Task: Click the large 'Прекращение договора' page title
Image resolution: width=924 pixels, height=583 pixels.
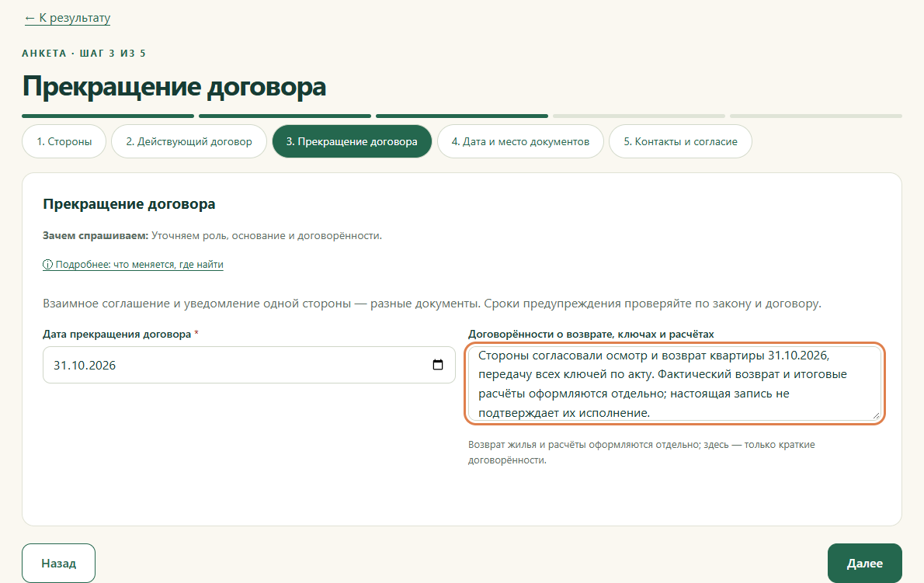Action: (174, 87)
